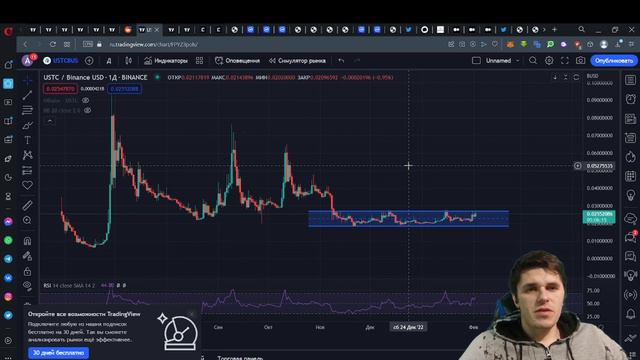This screenshot has width=640, height=360.
Task: Toggle hide all drawings
Action: click(27, 285)
